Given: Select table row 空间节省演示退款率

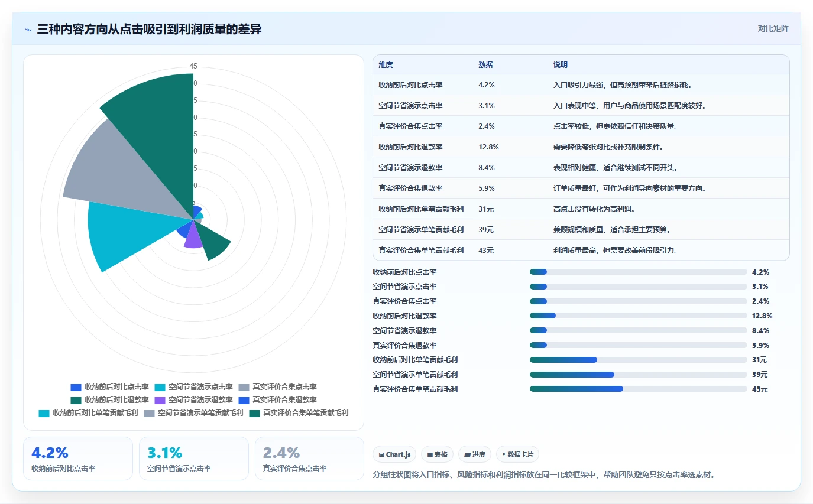Looking at the screenshot, I should coord(581,168).
